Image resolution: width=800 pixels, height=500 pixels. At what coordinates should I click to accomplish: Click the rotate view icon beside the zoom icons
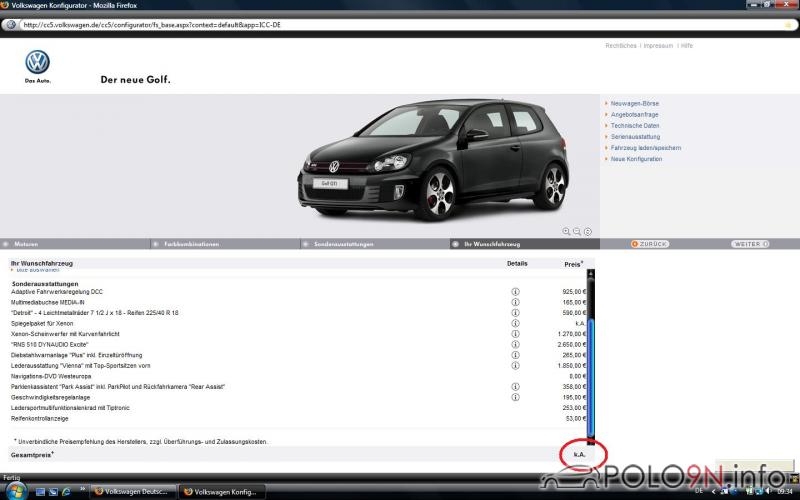588,231
